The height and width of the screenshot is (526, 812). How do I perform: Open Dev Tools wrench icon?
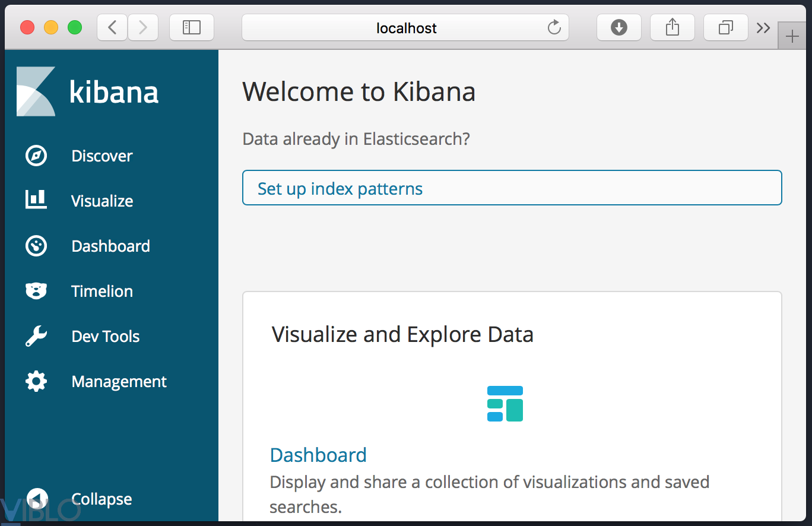click(x=36, y=336)
